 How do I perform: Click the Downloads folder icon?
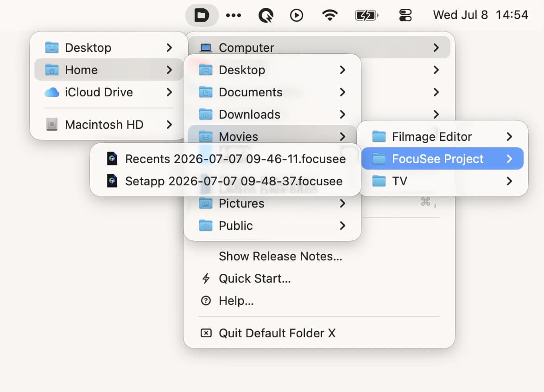click(x=205, y=114)
